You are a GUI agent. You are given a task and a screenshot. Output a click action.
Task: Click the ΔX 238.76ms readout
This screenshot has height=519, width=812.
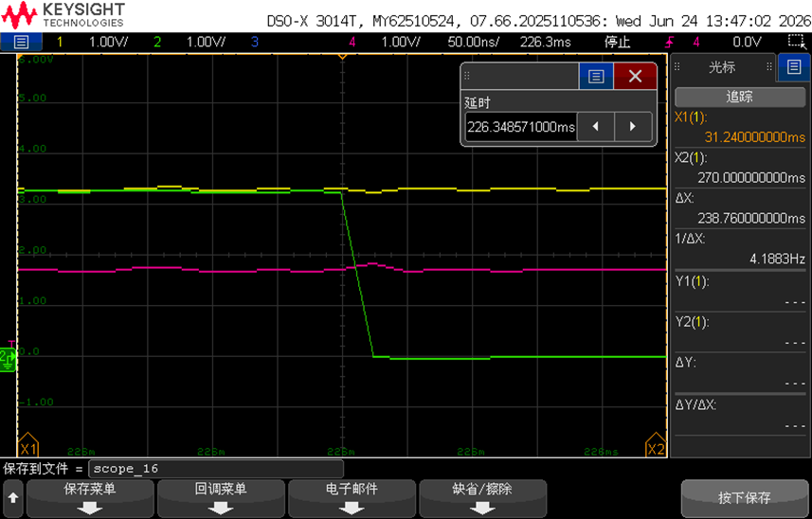tap(740, 208)
